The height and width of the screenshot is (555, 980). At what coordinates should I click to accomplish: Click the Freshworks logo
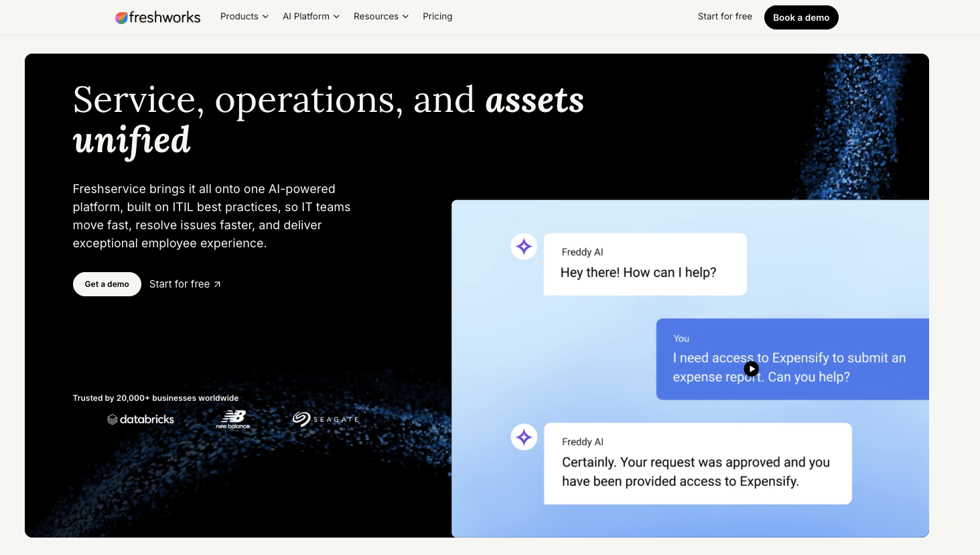pos(157,17)
